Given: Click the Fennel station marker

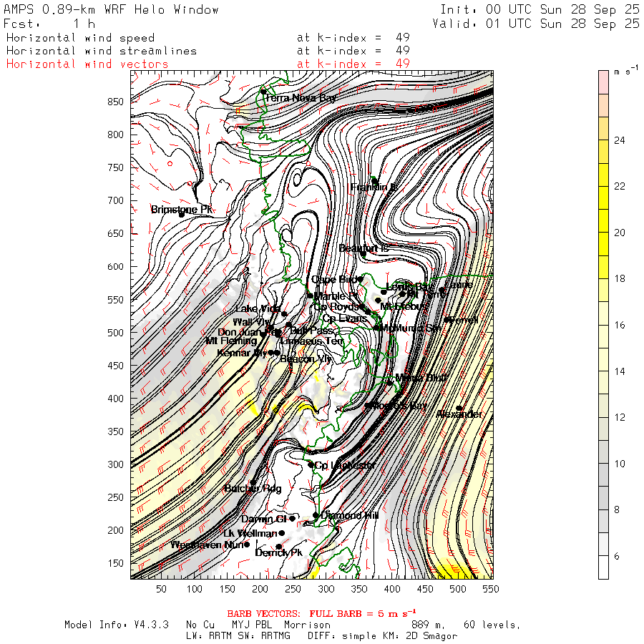Looking at the screenshot, I should 448,320.
